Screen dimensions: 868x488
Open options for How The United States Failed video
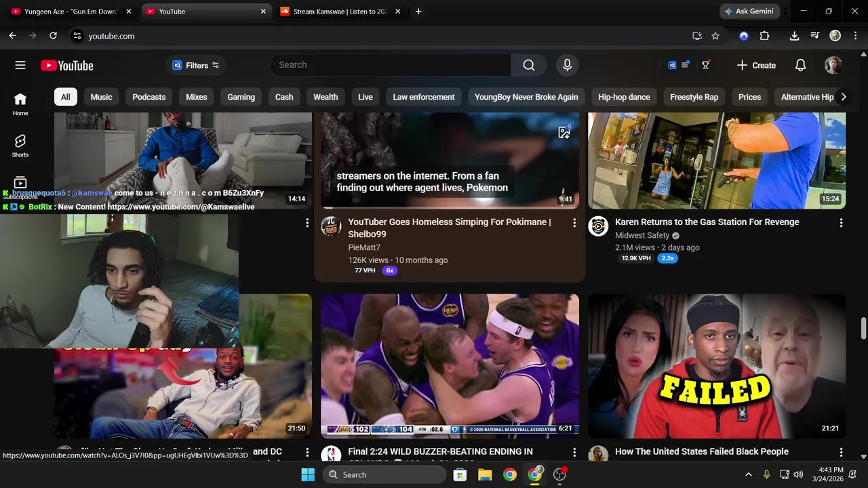841,452
